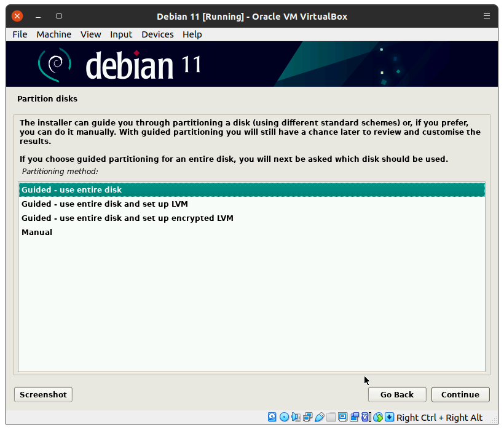Viewport: 504px width, 430px height.
Task: Select Guided - use entire disk
Action: [71, 190]
